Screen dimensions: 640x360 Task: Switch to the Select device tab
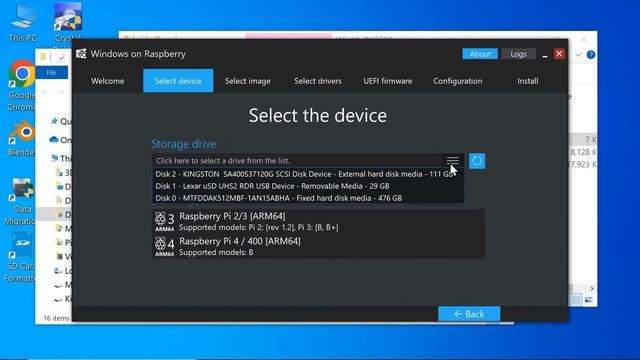178,81
